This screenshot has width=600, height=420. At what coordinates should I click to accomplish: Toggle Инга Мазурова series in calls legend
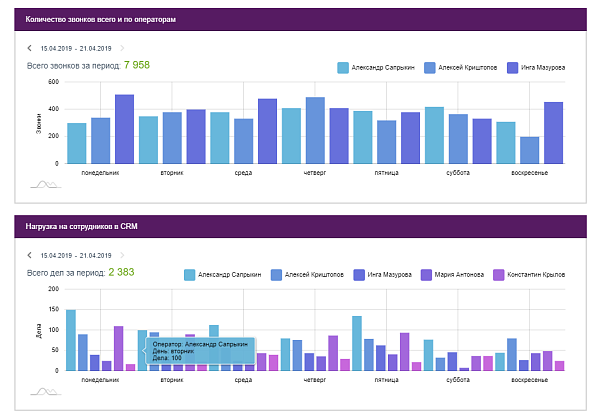(536, 68)
